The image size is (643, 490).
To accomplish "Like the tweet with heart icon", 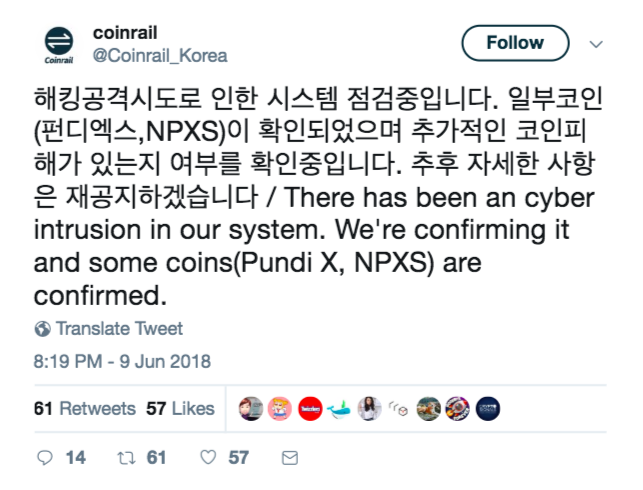I will coord(208,457).
